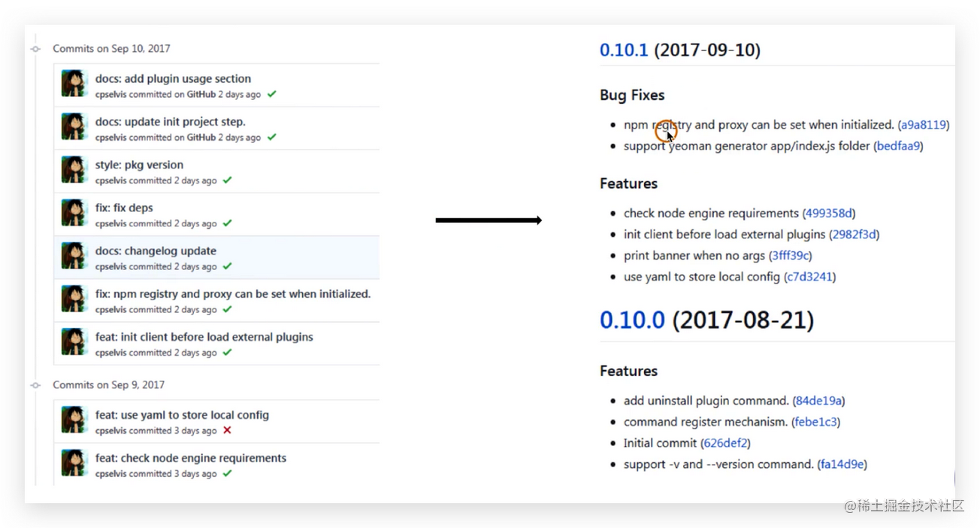Viewport: 980px width, 528px height.
Task: Click avatar beside 'style: pkg version' commit
Action: pos(74,170)
